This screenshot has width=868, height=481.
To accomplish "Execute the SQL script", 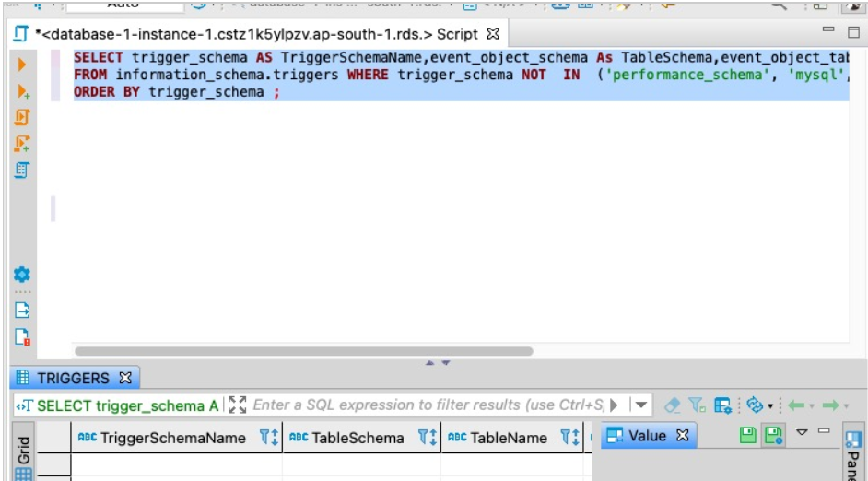I will [22, 117].
